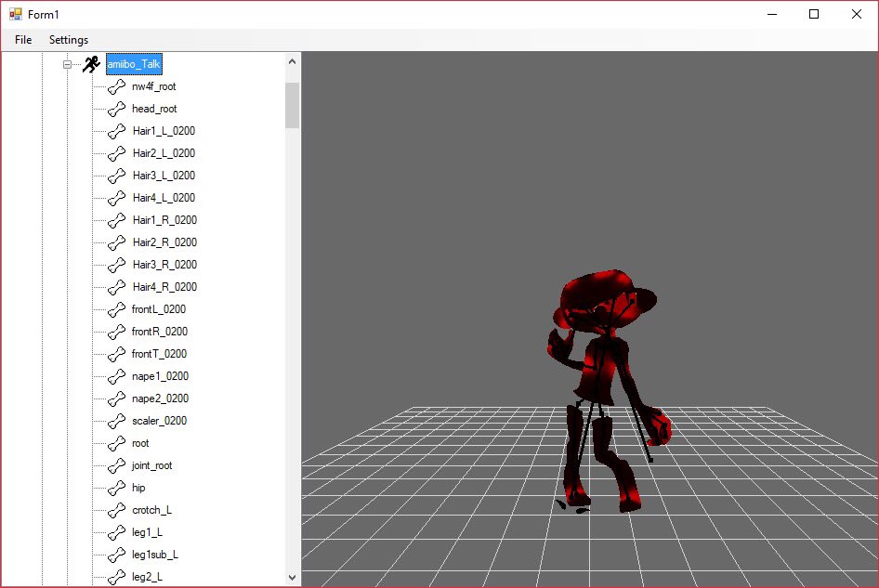
Task: Open the File menu
Action: coord(23,40)
